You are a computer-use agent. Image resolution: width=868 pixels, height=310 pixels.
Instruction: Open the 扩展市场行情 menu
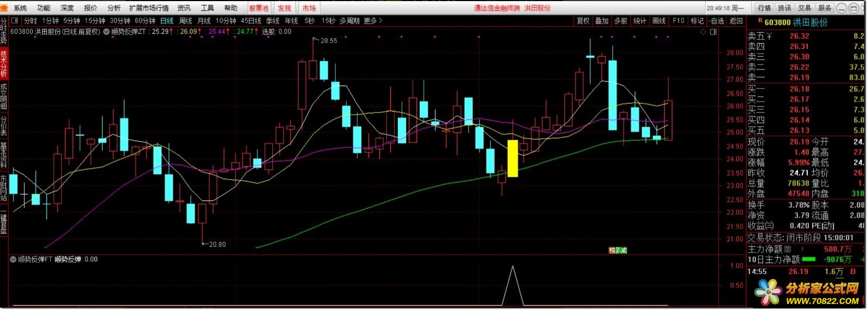click(x=149, y=8)
